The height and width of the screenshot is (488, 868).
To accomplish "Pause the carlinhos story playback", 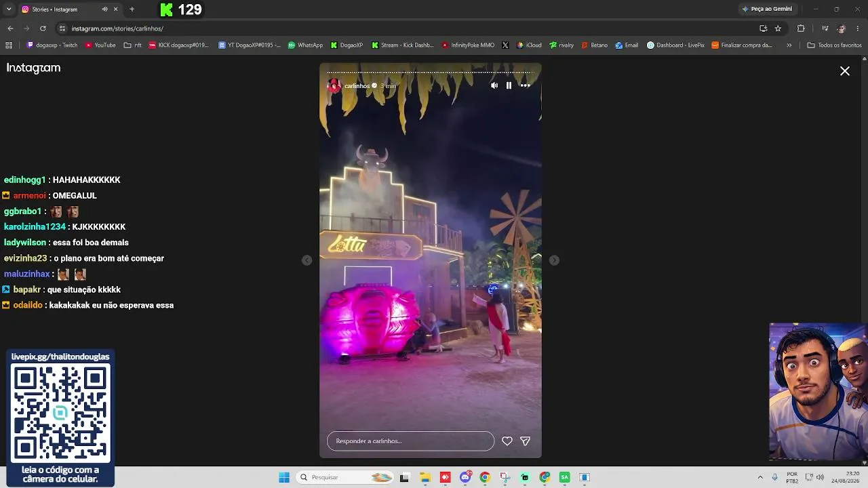I will point(509,85).
